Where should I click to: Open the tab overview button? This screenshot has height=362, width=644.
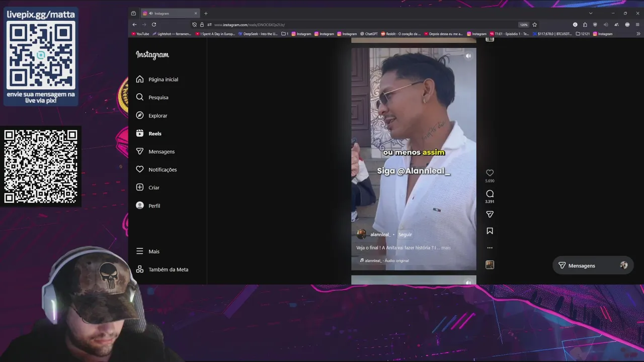coord(133,14)
